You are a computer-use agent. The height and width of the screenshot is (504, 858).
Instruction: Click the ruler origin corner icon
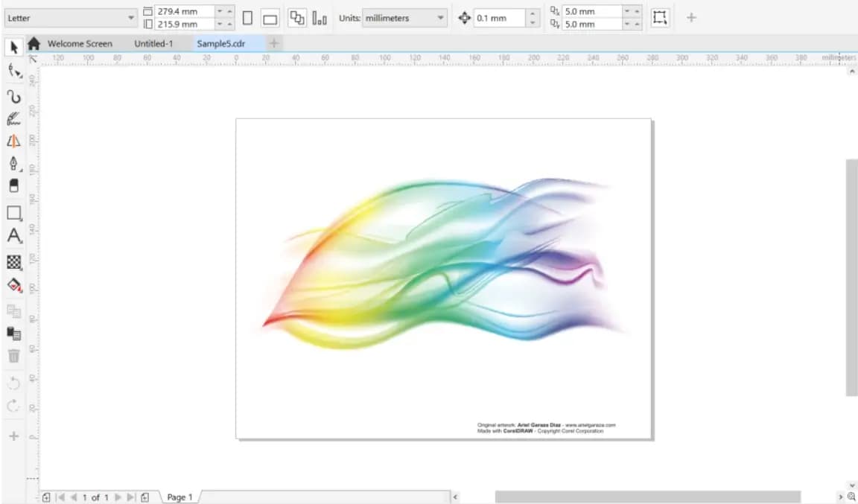(x=33, y=59)
